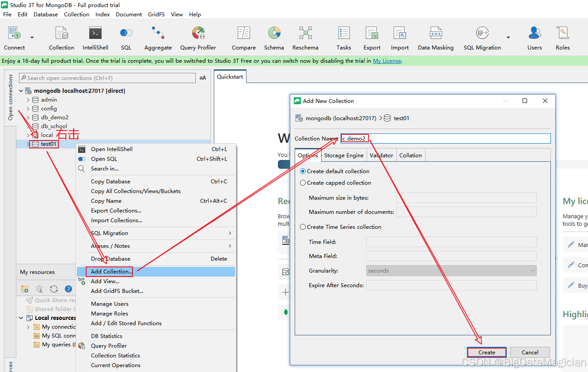
Task: Choose Add GridFS Bucket... in context menu
Action: point(156,291)
